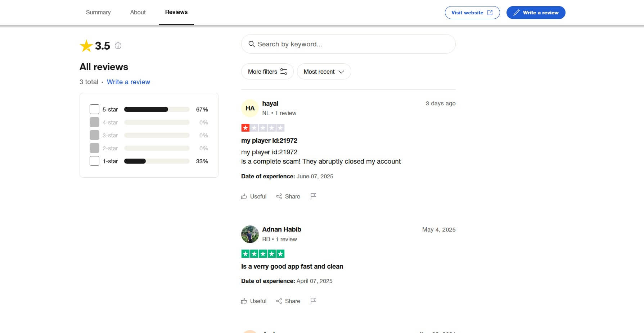Flag hayal's review as inappropriate
Screen dimensions: 644x333
(x=313, y=196)
